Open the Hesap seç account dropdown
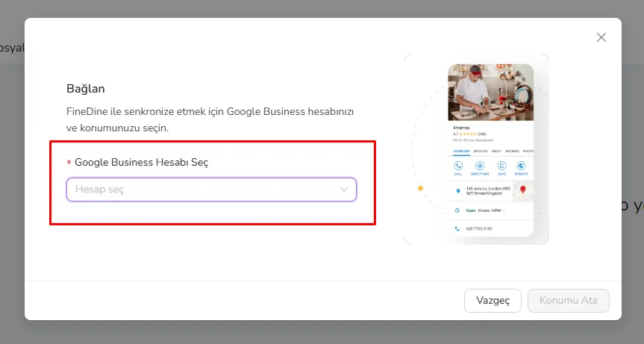 (x=211, y=190)
